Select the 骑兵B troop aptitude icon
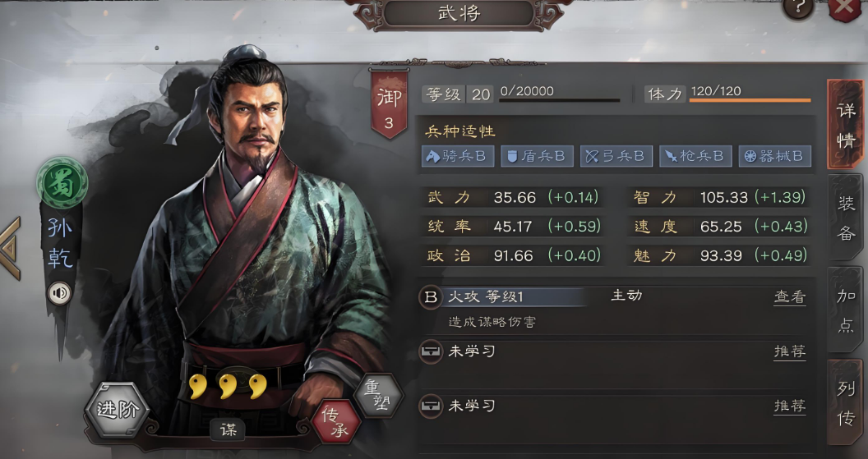The height and width of the screenshot is (459, 868). (457, 157)
